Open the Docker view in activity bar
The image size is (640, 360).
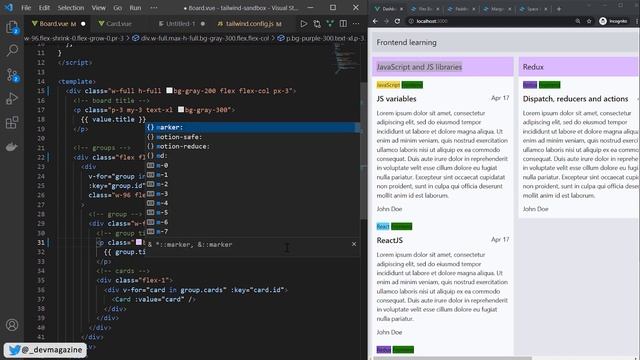pos(12,147)
